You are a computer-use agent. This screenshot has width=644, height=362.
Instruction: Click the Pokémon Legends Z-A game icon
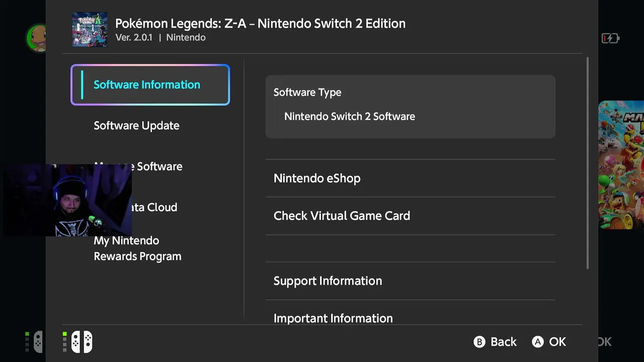(90, 30)
